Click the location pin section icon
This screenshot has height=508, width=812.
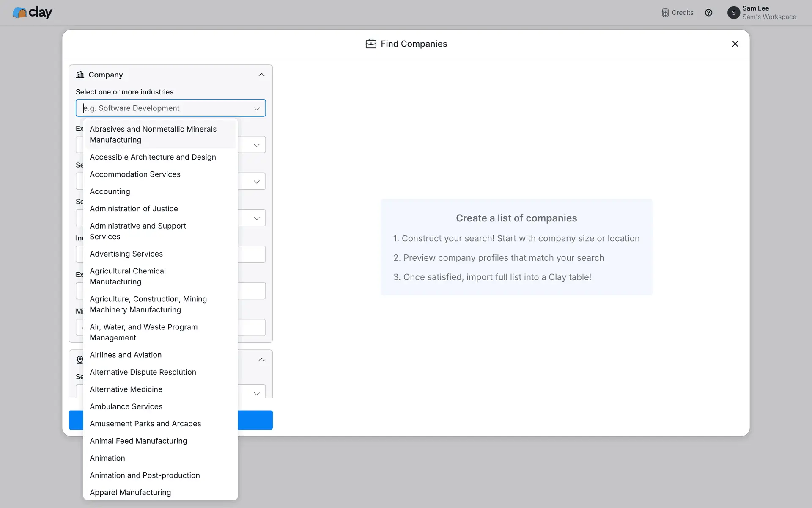[80, 360]
